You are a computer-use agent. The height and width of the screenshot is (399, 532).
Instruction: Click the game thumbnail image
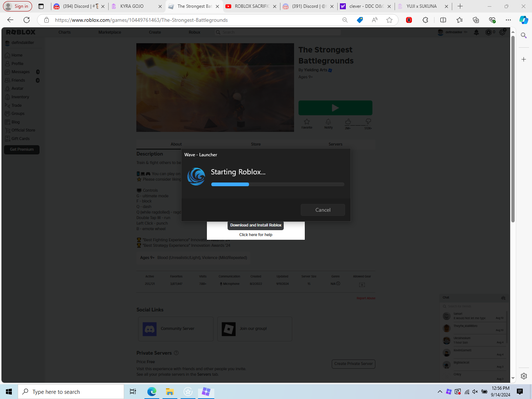coord(215,88)
